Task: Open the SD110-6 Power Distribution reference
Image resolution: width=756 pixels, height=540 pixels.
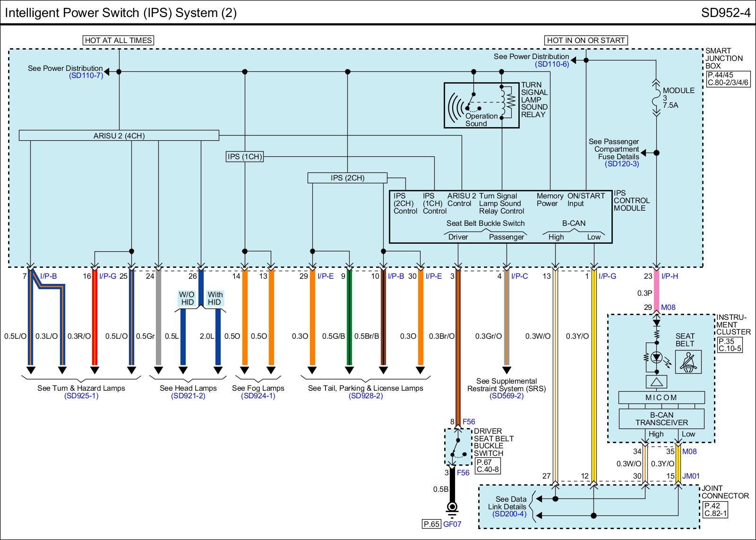Action: (551, 64)
